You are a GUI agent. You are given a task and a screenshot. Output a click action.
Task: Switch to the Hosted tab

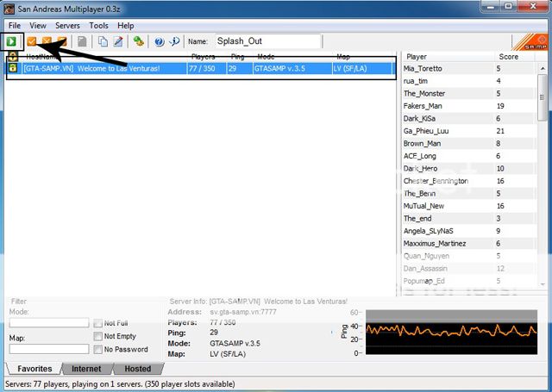tap(138, 369)
